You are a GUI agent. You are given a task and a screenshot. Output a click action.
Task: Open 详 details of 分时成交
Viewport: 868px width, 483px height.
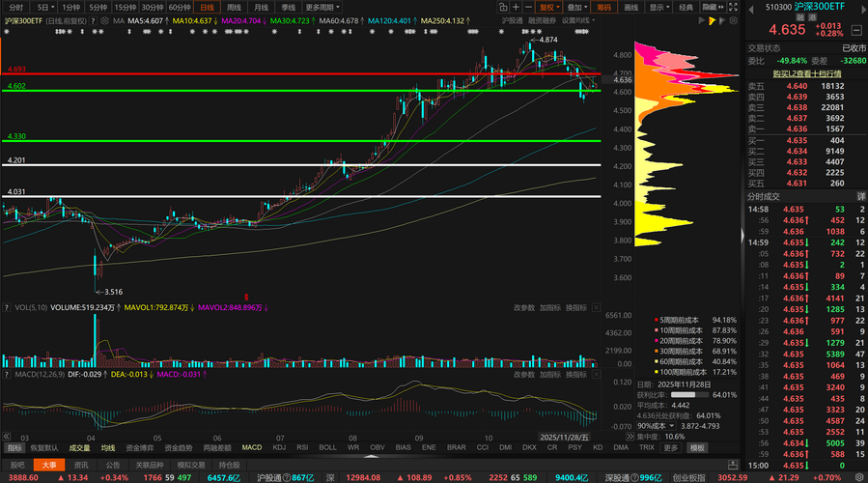pos(861,197)
